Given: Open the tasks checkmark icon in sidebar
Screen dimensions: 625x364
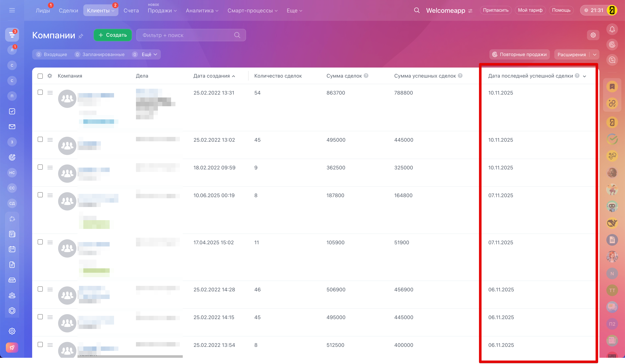Looking at the screenshot, I should pyautogui.click(x=12, y=111).
